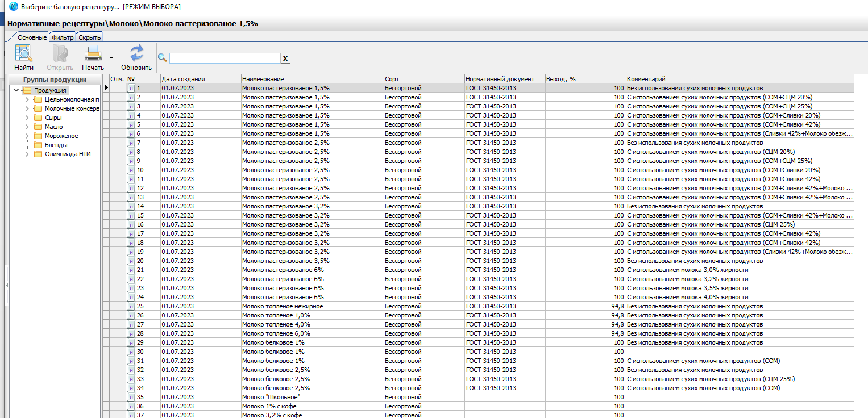Click the recipe document icon in row 14
Screen dimensions: 868x418
pyautogui.click(x=131, y=207)
